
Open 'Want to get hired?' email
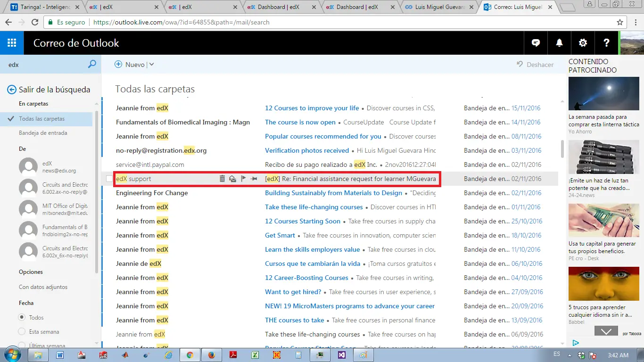[x=293, y=292]
